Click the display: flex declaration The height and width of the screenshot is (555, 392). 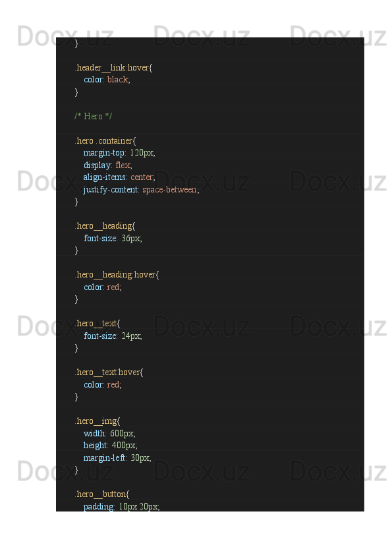(x=108, y=165)
